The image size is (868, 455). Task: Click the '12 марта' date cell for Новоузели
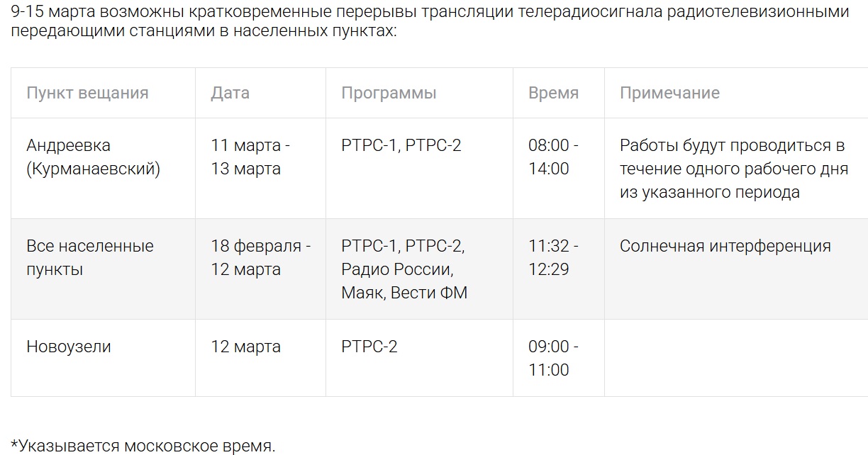245,347
